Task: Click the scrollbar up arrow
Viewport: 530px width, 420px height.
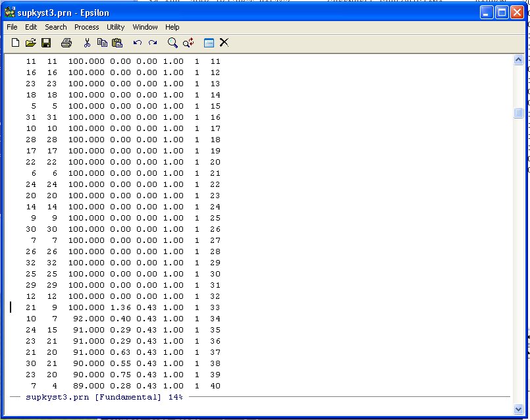Action: click(x=518, y=60)
